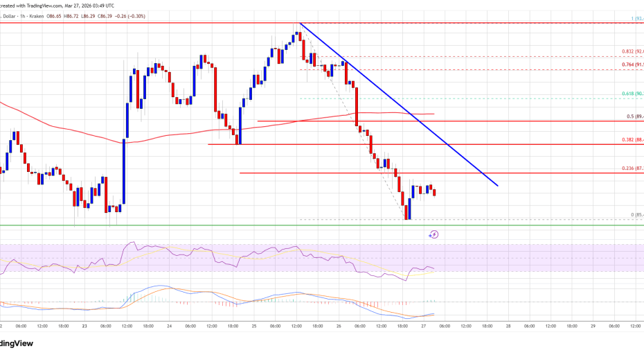Click the green Fibonacci 0.618 level label
Screen dimensions: 644x355
(632, 94)
